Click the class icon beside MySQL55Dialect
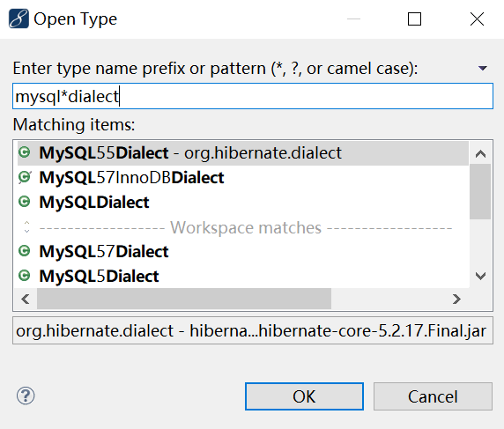This screenshot has height=429, width=504. point(25,152)
